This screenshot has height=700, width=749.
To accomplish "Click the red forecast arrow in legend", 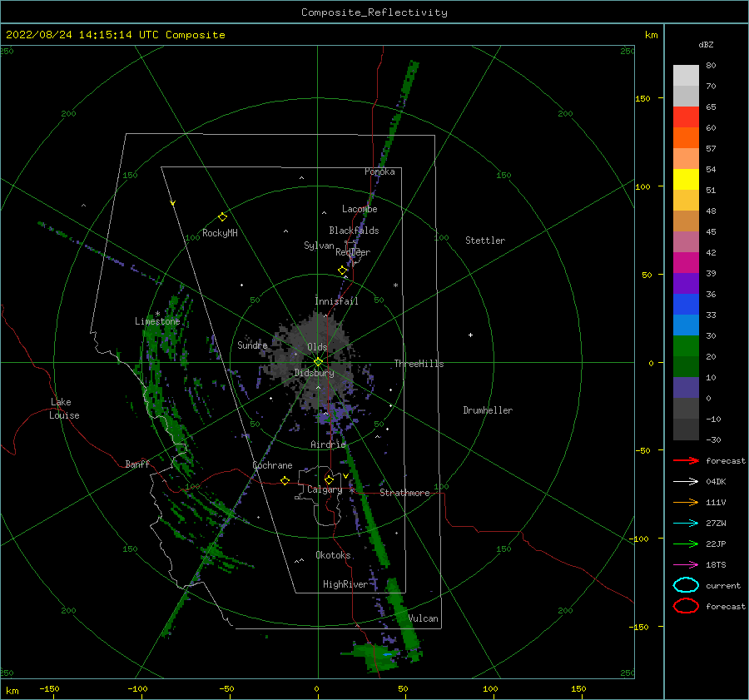I will pyautogui.click(x=686, y=460).
